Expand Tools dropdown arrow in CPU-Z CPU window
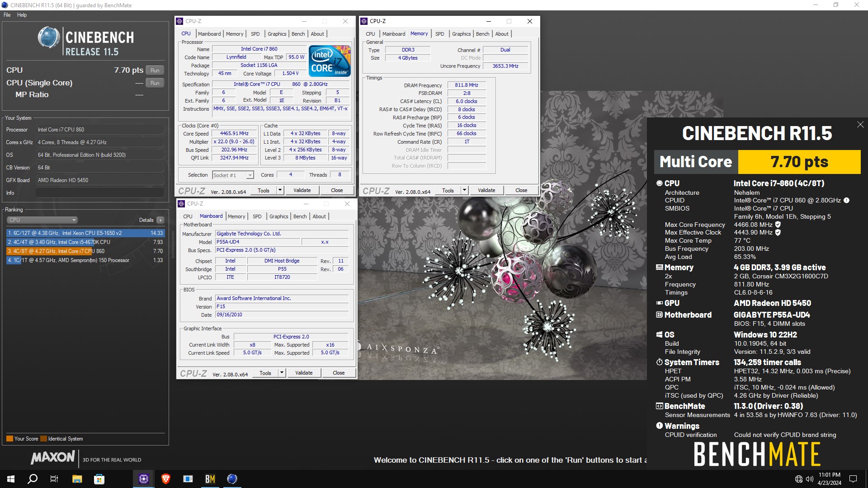Image resolution: width=868 pixels, height=488 pixels. [280, 191]
